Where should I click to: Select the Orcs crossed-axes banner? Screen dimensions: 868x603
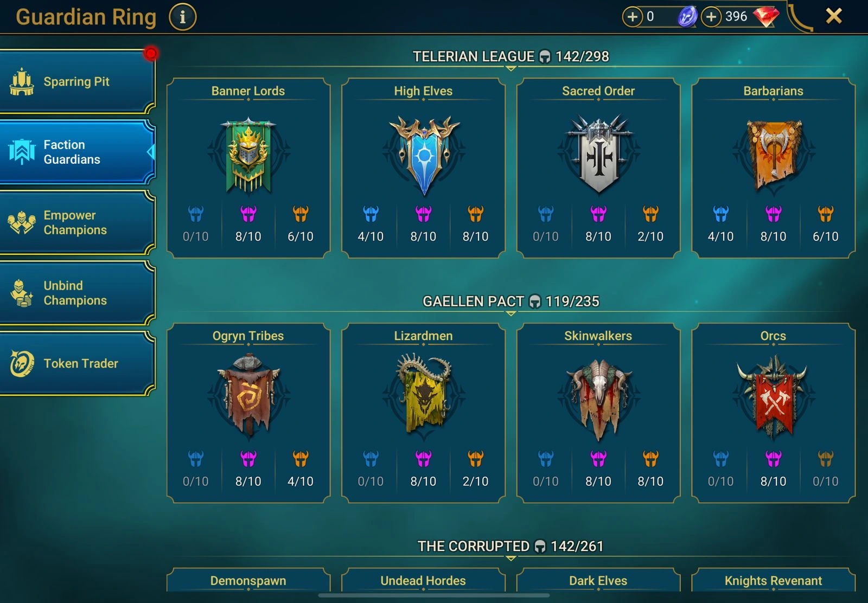point(774,397)
